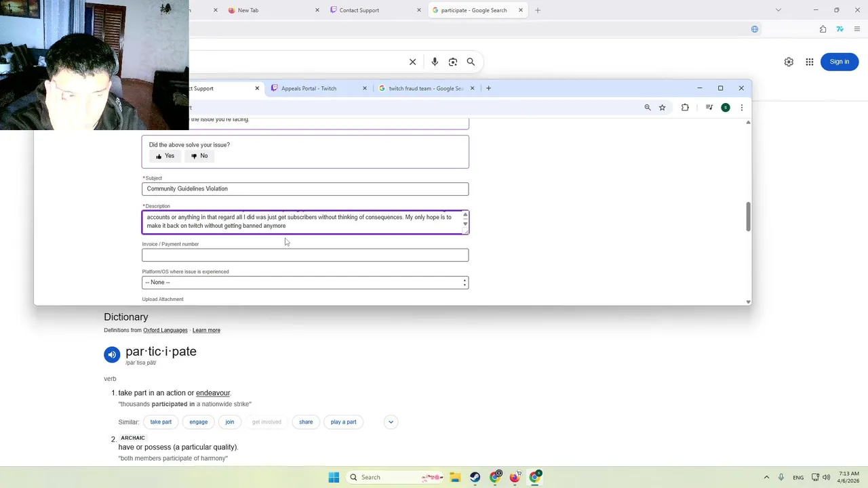868x488 pixels.
Task: Select the 'get involved' similar word chip
Action: click(267, 422)
